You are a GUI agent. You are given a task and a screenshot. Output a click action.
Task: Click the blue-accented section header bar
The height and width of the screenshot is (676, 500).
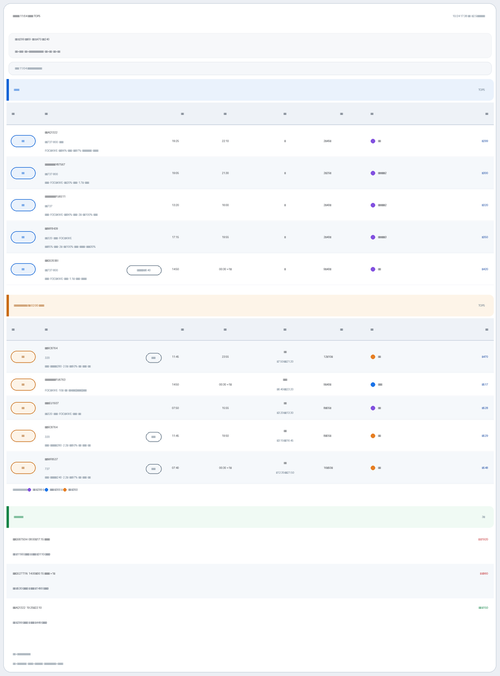(x=250, y=90)
